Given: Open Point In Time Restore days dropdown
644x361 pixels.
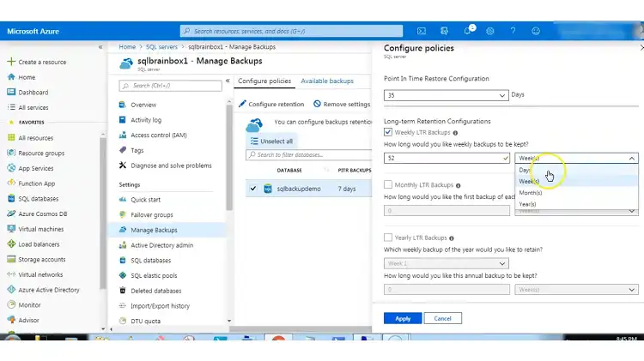Looking at the screenshot, I should (446, 95).
